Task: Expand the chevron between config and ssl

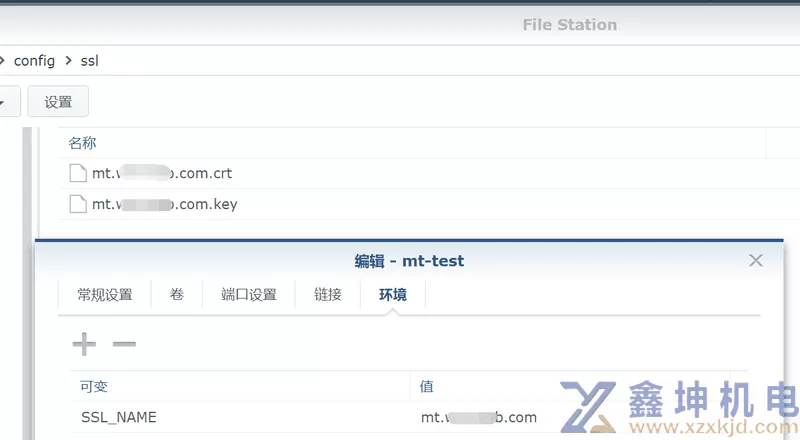Action: [68, 61]
